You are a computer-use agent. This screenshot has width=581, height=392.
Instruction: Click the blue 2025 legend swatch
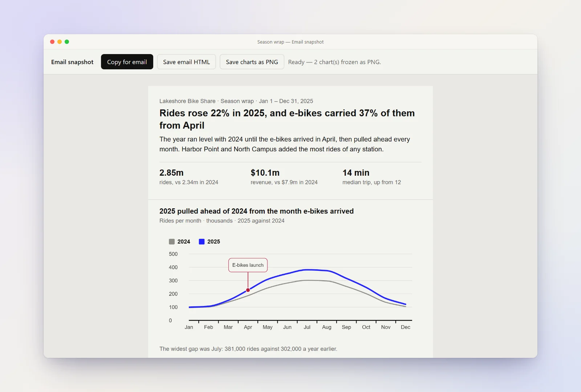coord(202,242)
